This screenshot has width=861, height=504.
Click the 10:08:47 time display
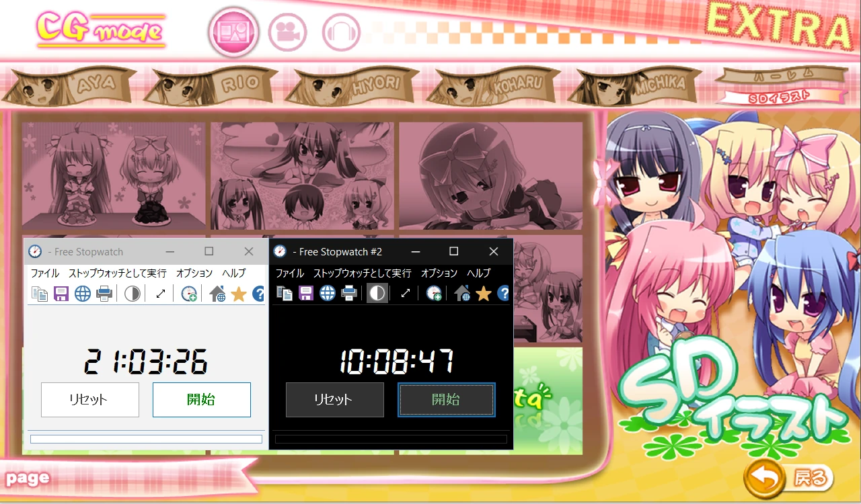[x=396, y=362]
